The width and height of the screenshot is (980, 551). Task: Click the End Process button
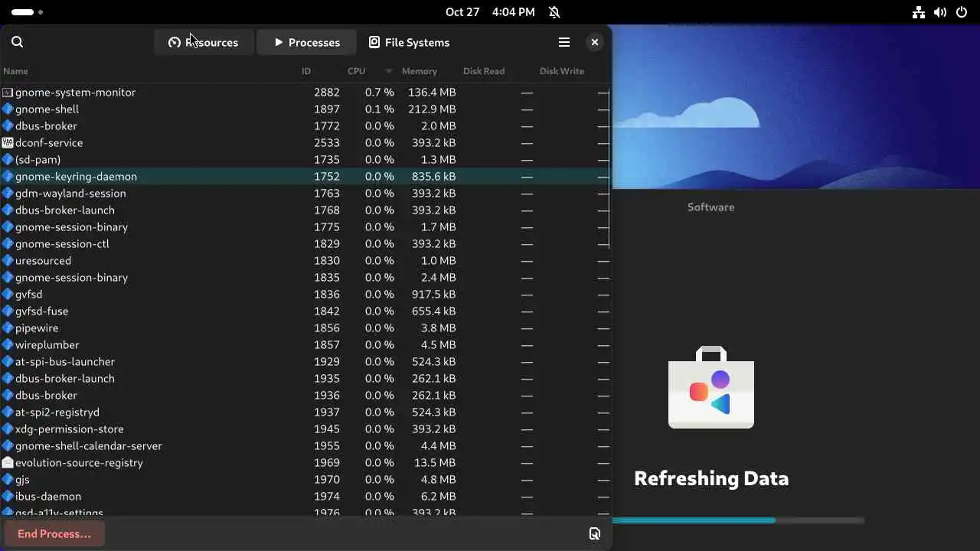tap(54, 533)
